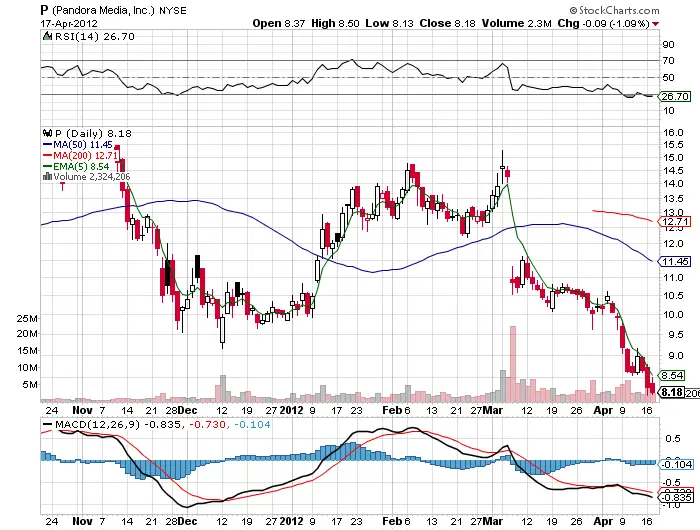The width and height of the screenshot is (700, 530).
Task: Click the '14.0' price axis label
Action: (x=673, y=184)
